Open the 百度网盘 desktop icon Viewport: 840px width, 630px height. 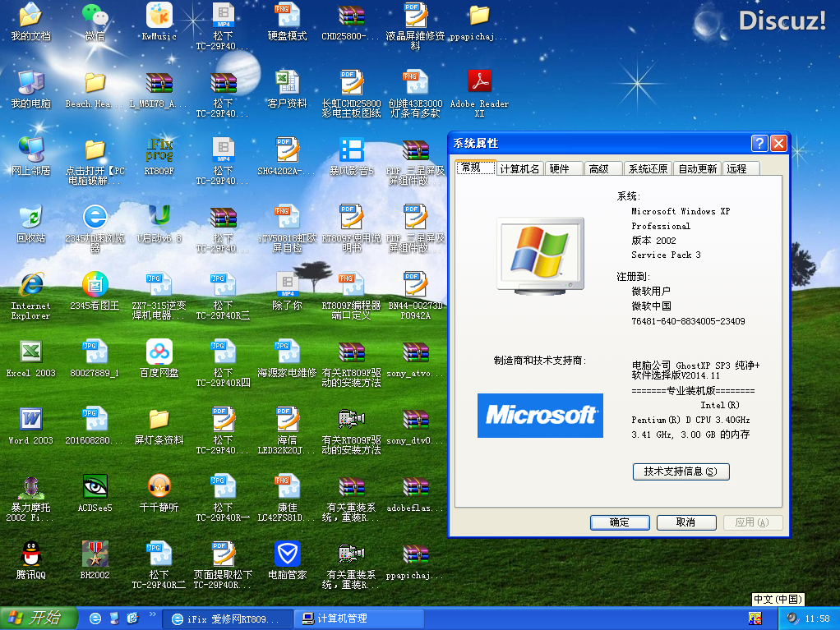(x=159, y=352)
